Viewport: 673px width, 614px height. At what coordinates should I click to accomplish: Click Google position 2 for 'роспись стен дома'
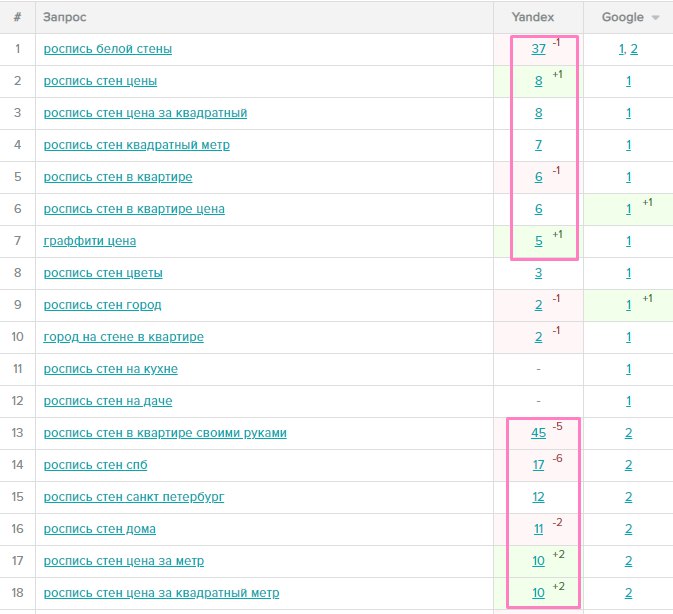pos(628,529)
